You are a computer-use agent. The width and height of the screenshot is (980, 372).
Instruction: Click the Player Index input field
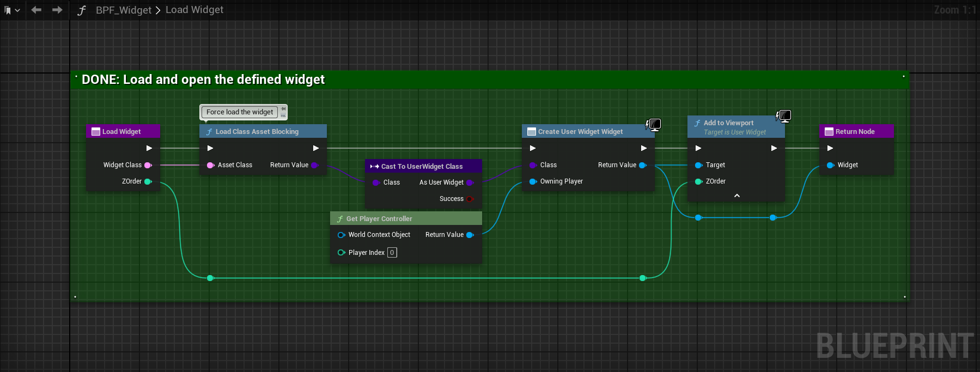coord(392,253)
